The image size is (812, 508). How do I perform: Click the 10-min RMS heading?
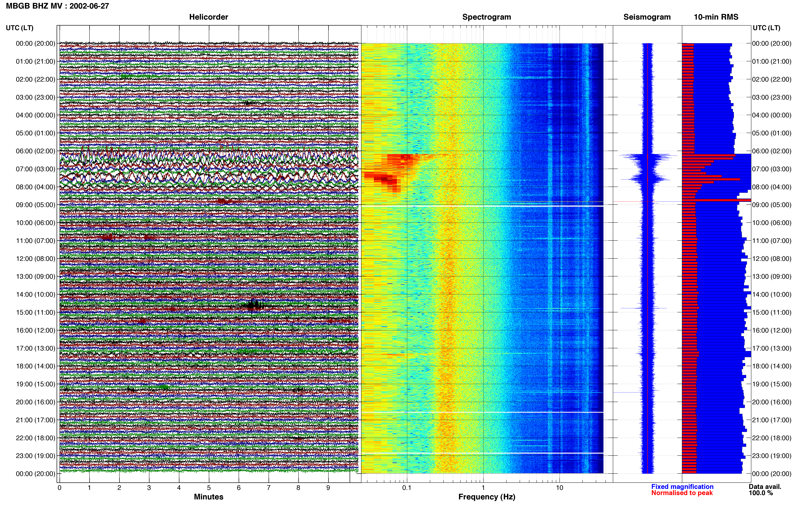pyautogui.click(x=716, y=17)
